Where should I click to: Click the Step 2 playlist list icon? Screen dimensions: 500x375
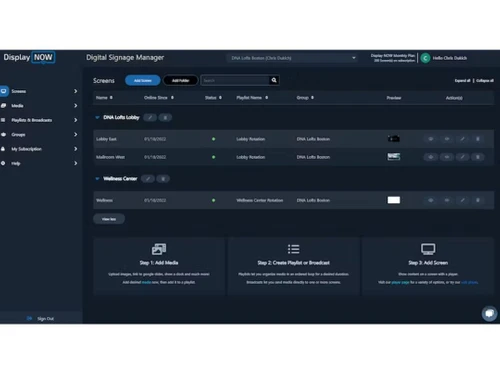click(x=294, y=249)
